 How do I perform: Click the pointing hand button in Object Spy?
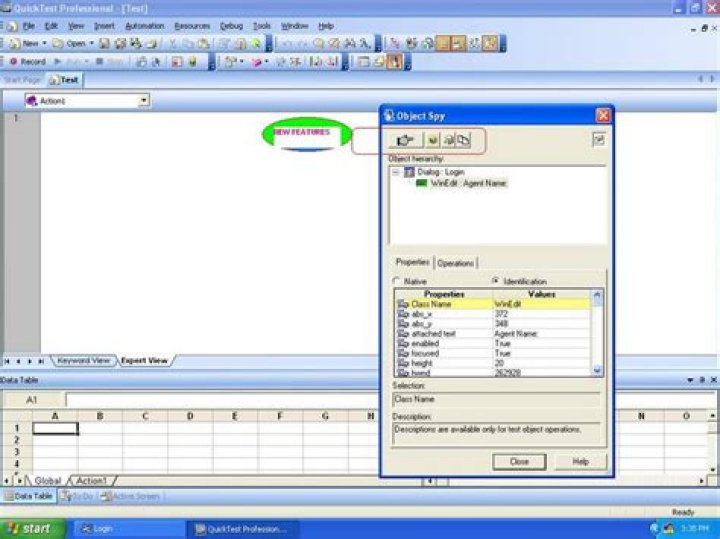point(405,140)
